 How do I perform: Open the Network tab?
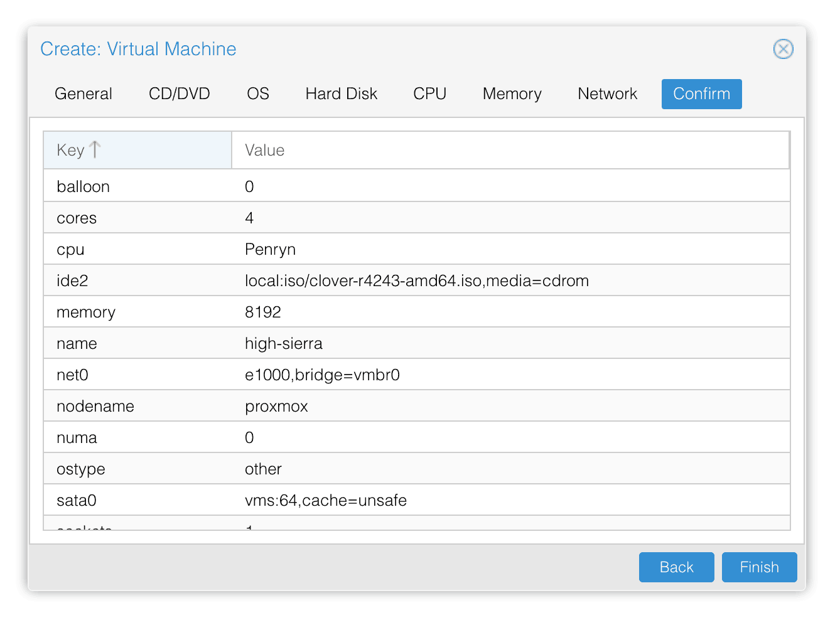coord(608,94)
